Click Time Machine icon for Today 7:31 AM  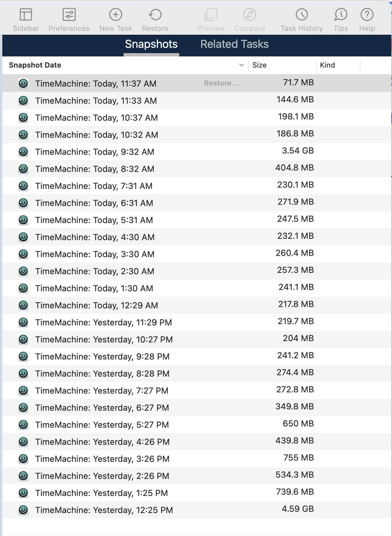coord(23,186)
